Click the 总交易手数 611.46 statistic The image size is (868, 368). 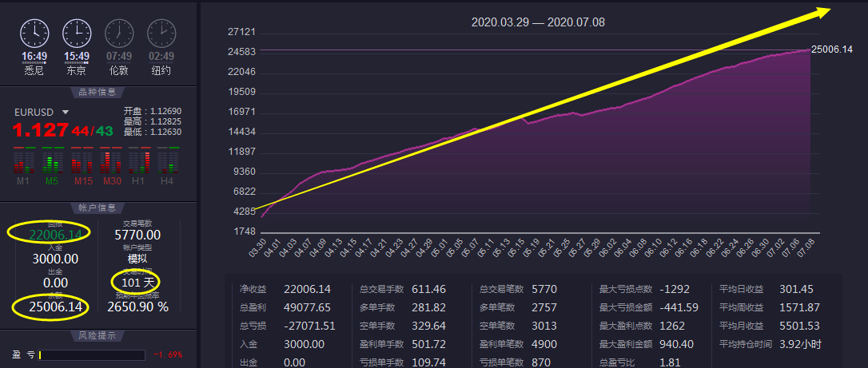pos(403,289)
